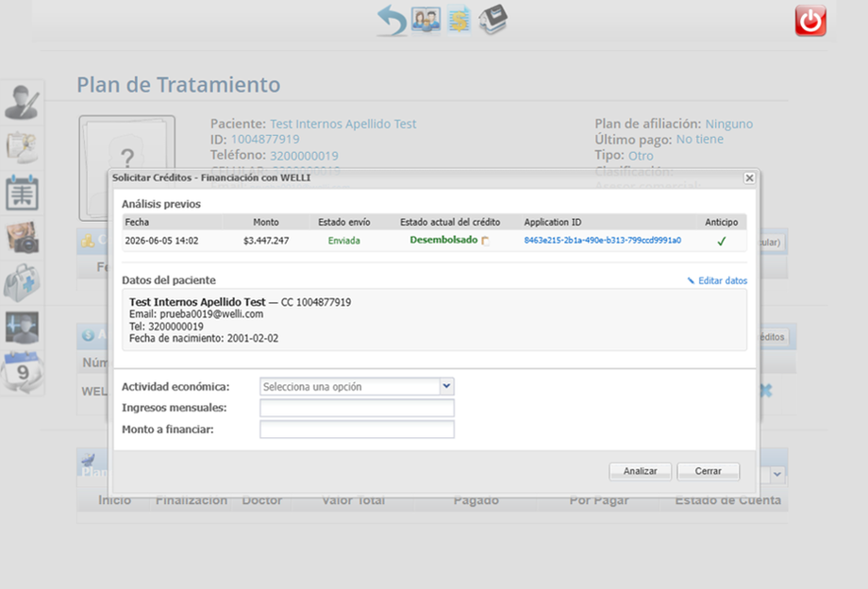Image resolution: width=868 pixels, height=589 pixels.
Task: Click the Desembolsado credit status
Action: coord(443,241)
